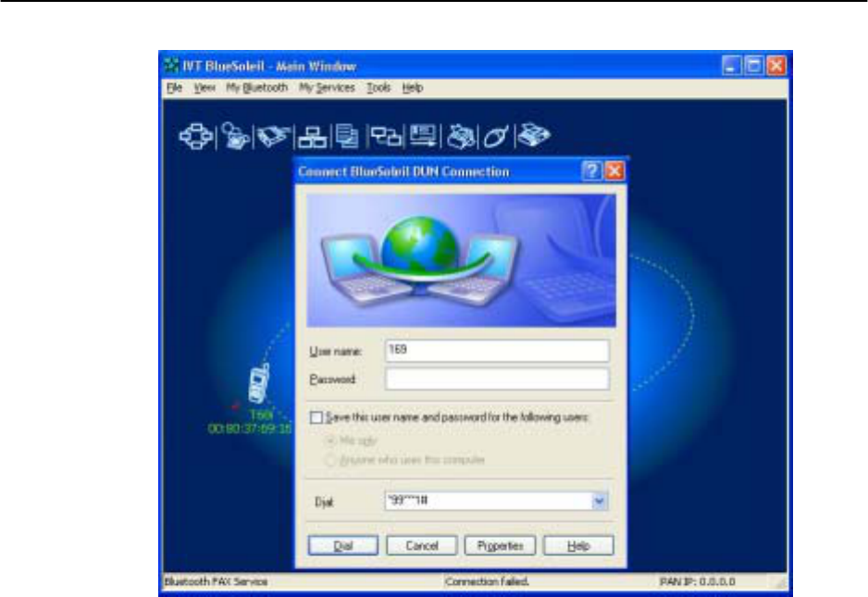The image size is (868, 597).
Task: Click into the Password field
Action: point(497,379)
